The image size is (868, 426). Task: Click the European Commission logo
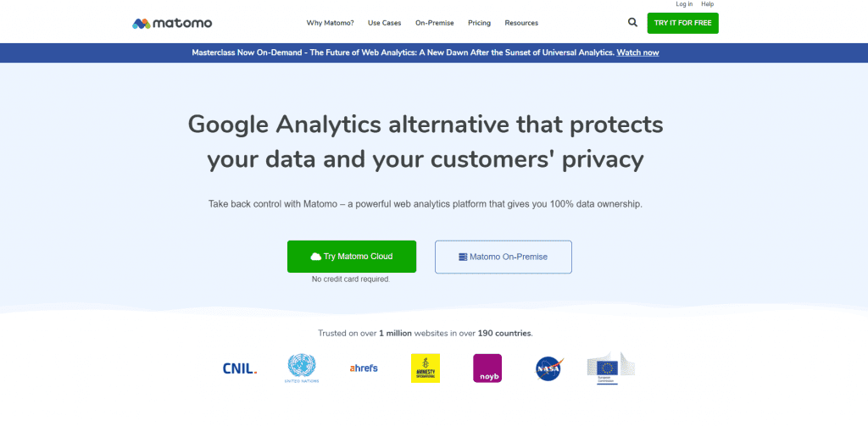pos(610,368)
